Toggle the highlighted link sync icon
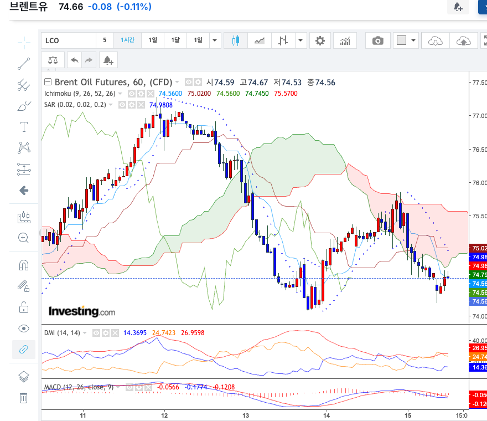 [x=24, y=349]
